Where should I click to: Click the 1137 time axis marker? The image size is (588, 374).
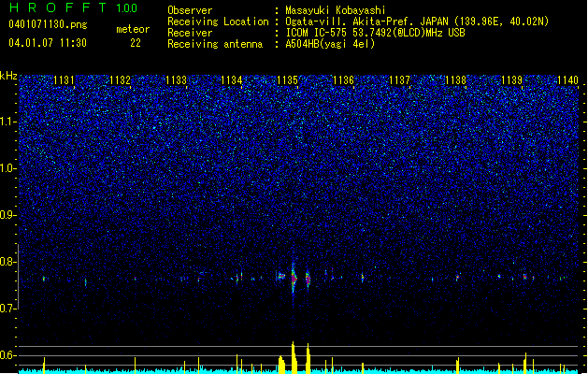tap(399, 79)
